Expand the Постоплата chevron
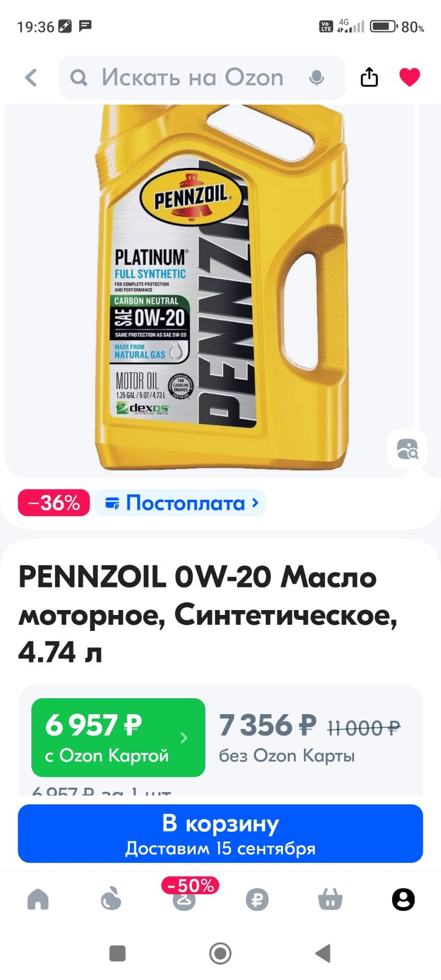441x980 pixels. pos(256,503)
